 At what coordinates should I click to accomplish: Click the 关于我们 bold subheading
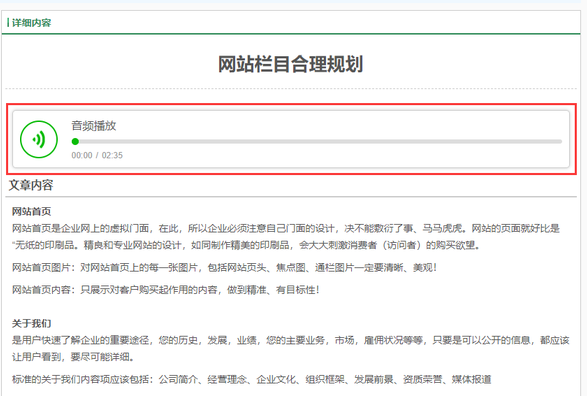(31, 324)
